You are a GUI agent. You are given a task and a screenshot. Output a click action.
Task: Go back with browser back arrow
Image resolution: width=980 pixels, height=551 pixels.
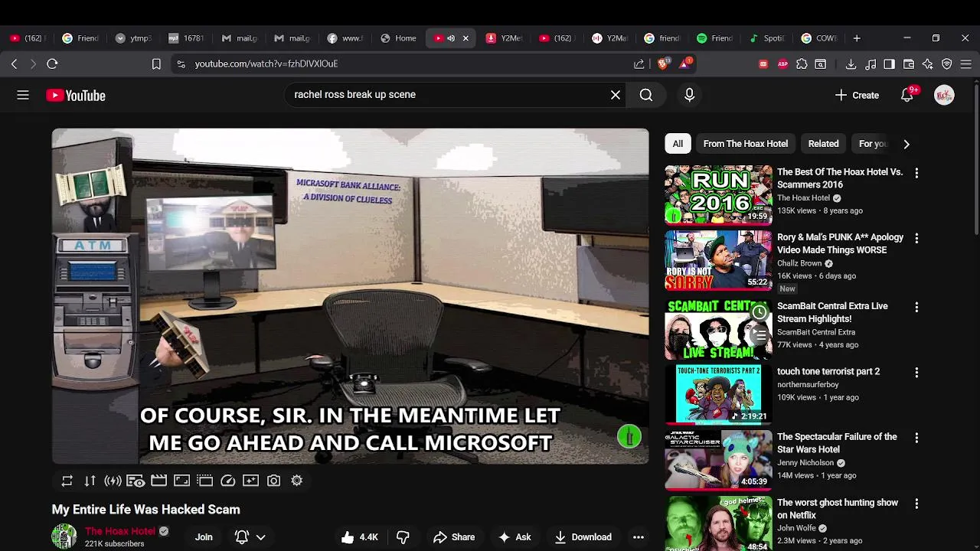pyautogui.click(x=14, y=64)
